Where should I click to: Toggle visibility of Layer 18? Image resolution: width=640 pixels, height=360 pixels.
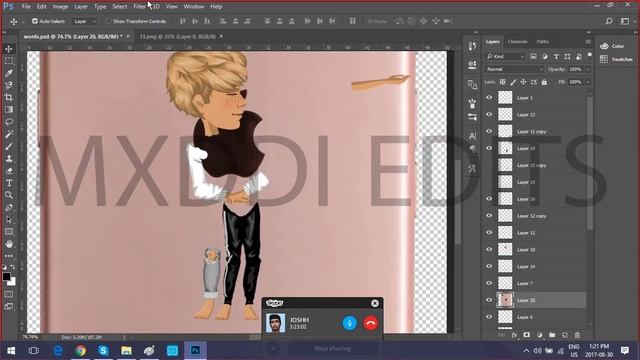489,148
